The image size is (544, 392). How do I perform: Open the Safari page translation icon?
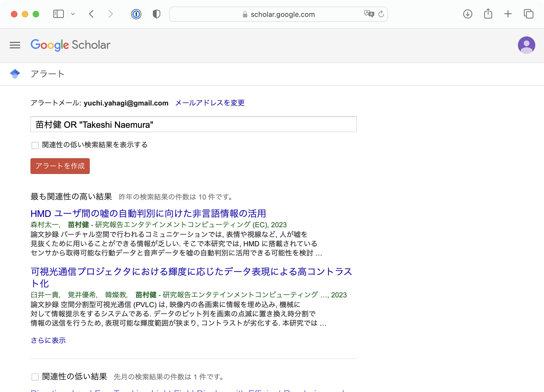(x=369, y=14)
